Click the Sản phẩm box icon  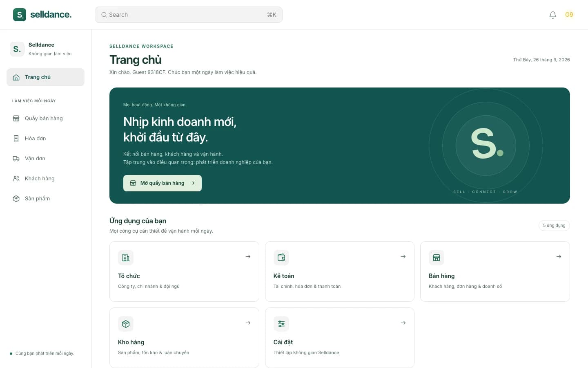[16, 199]
